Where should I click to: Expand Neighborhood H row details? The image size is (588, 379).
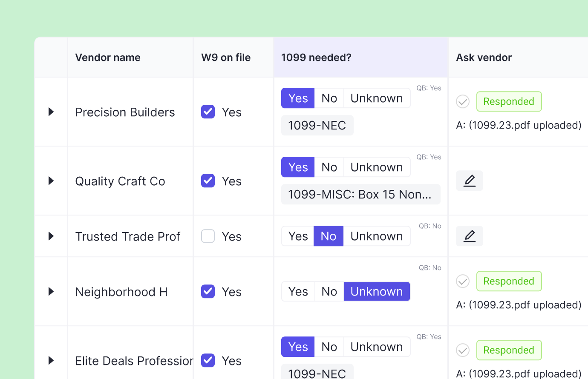pos(51,291)
